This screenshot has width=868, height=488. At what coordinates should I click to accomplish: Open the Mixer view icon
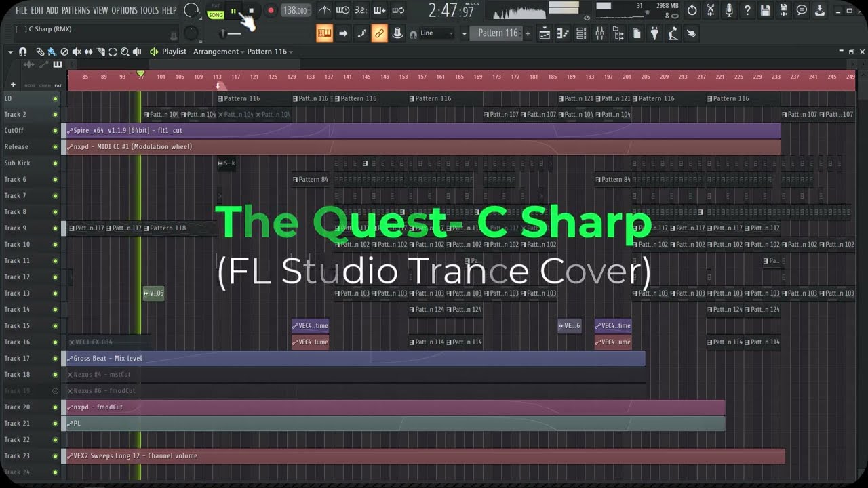[599, 33]
